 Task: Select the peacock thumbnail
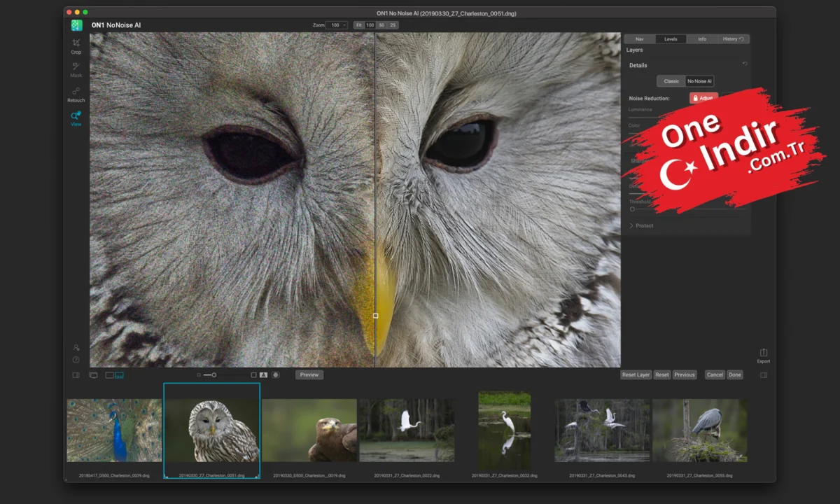pos(114,430)
